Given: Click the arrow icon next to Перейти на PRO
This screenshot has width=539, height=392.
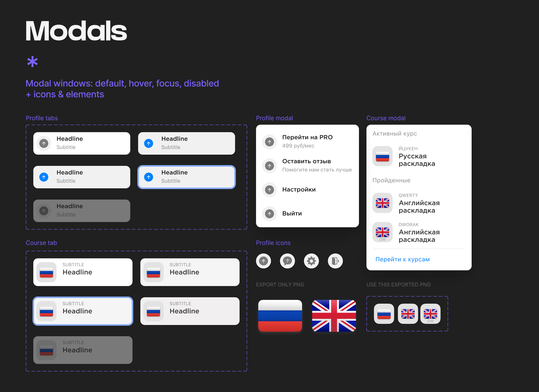Looking at the screenshot, I should coord(269,142).
